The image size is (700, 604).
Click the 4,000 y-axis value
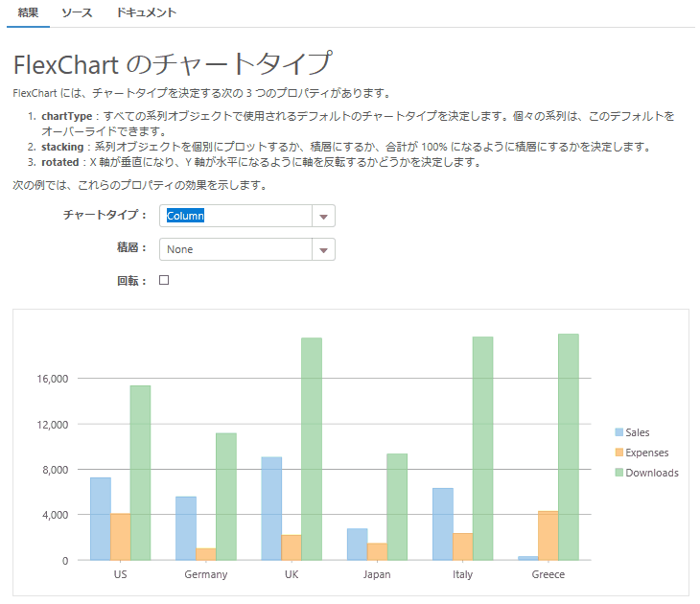[x=56, y=515]
